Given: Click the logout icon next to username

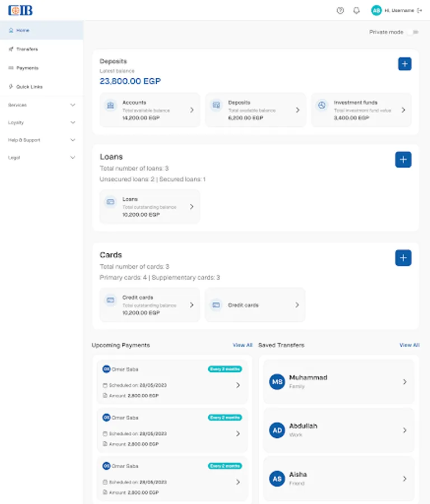Looking at the screenshot, I should 419,10.
